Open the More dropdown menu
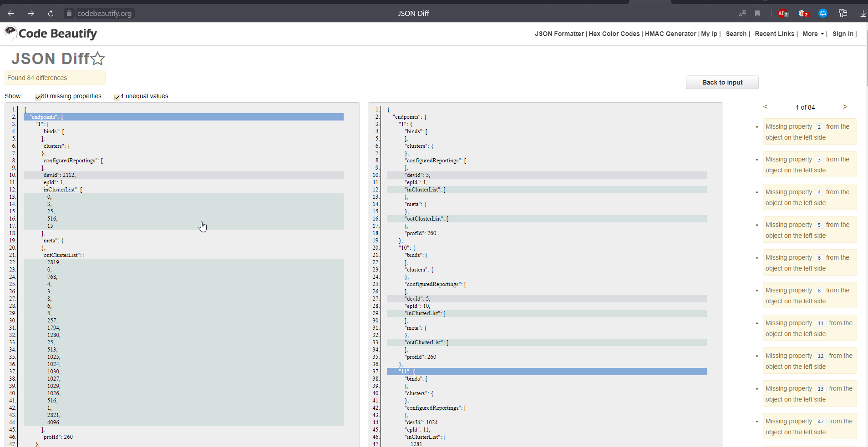Screen dimensions: 868x447 (x=813, y=34)
